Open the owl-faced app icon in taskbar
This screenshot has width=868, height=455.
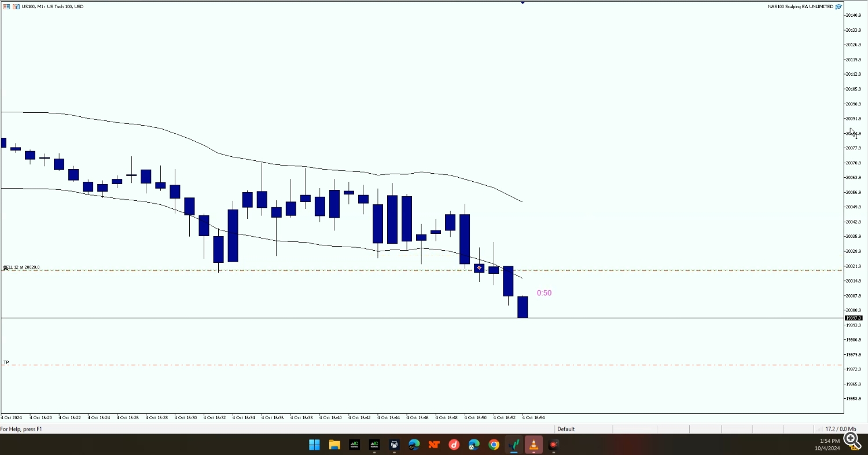[x=394, y=445]
